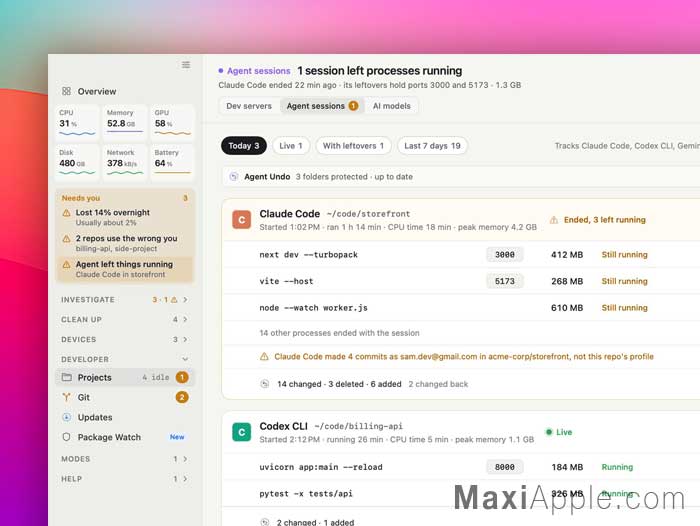700x526 pixels.
Task: Click the port 5173 badge
Action: pyautogui.click(x=504, y=281)
